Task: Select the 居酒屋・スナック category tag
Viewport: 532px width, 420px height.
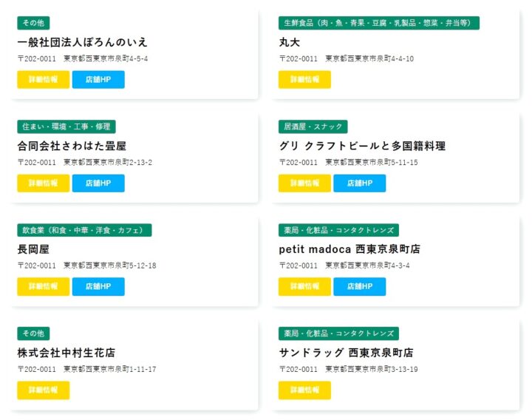Action: (x=313, y=126)
